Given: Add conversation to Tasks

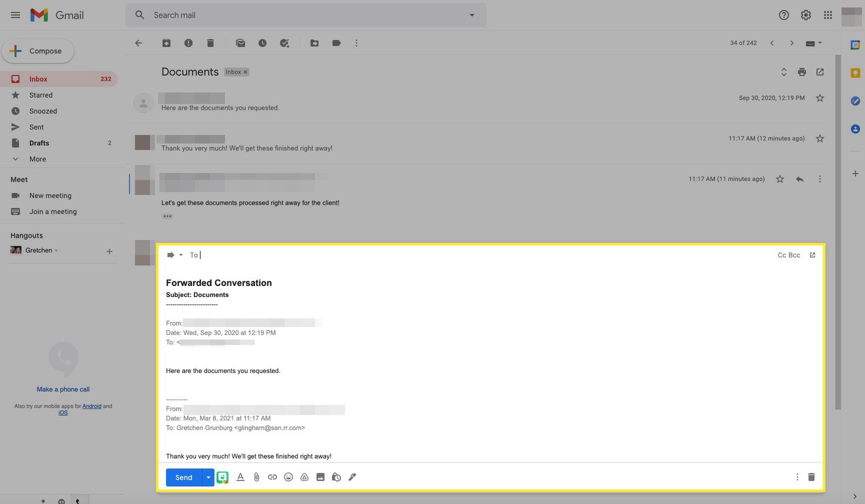Looking at the screenshot, I should click(284, 43).
